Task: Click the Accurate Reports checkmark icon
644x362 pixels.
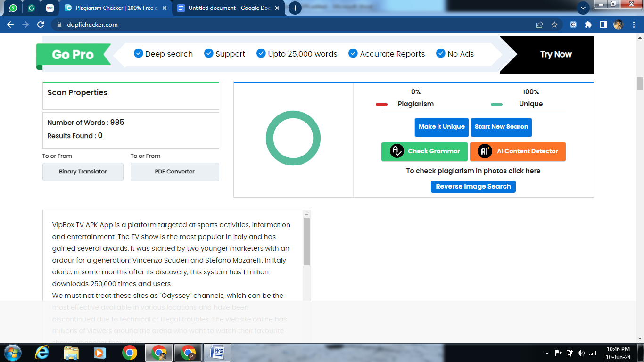Action: pyautogui.click(x=353, y=53)
